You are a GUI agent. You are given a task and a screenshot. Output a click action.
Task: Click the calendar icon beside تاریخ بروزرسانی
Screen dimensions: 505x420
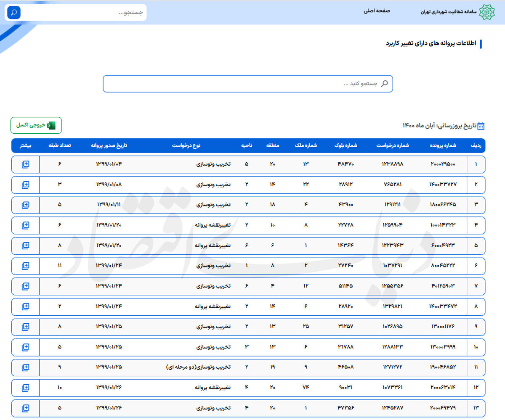(481, 126)
